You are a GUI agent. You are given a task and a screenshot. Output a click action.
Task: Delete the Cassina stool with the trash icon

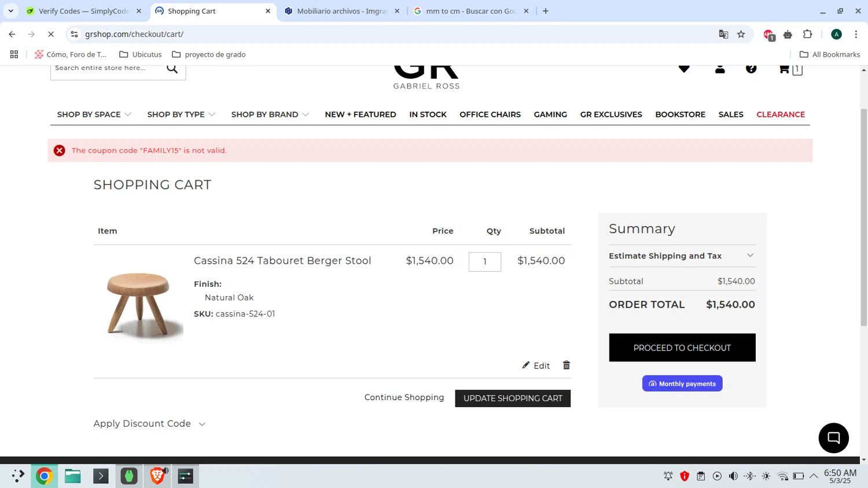(x=567, y=365)
